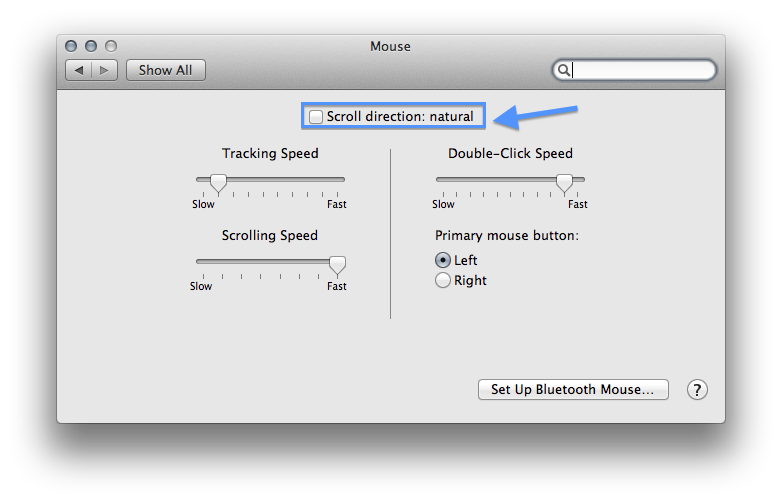Select Left as primary mouse button
This screenshot has width=782, height=502.
[x=443, y=260]
